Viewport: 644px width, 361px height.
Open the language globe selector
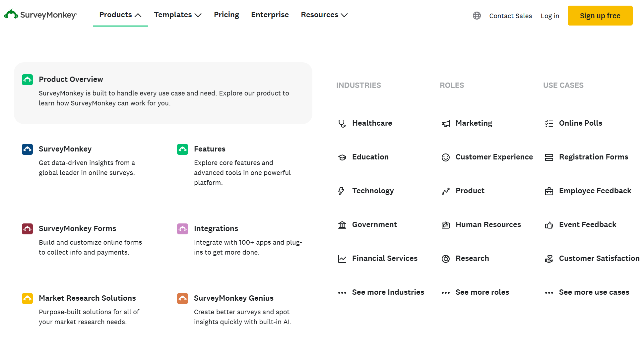(477, 16)
